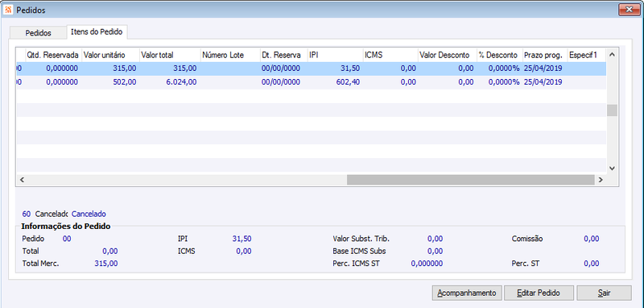Screen dimensions: 644x308
Task: Open Editar Pedido
Action: coord(539,293)
